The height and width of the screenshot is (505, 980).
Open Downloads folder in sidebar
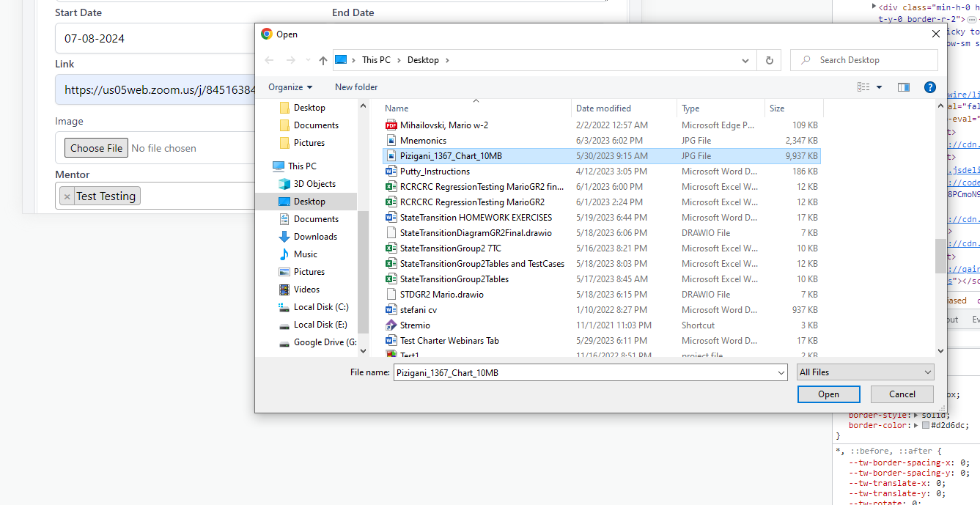click(x=315, y=237)
